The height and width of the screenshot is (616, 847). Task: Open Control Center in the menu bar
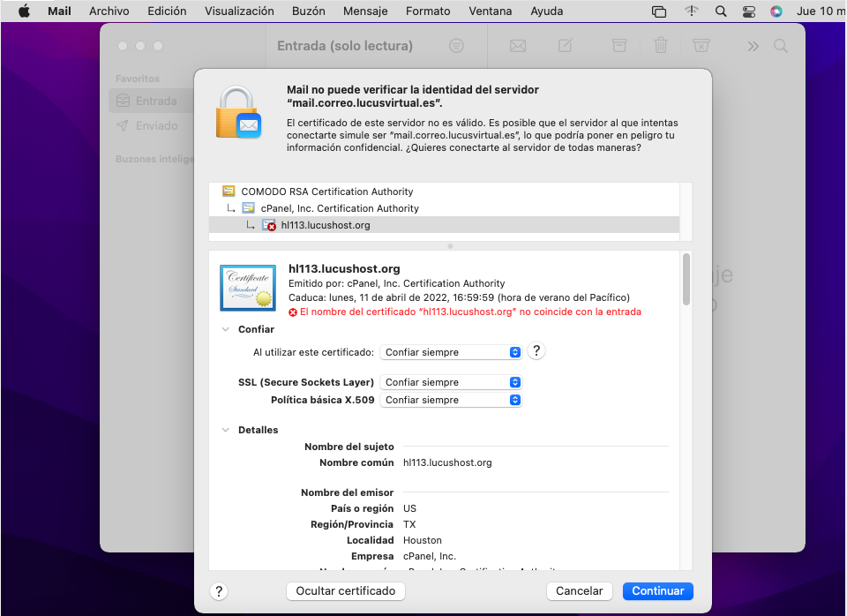click(749, 11)
